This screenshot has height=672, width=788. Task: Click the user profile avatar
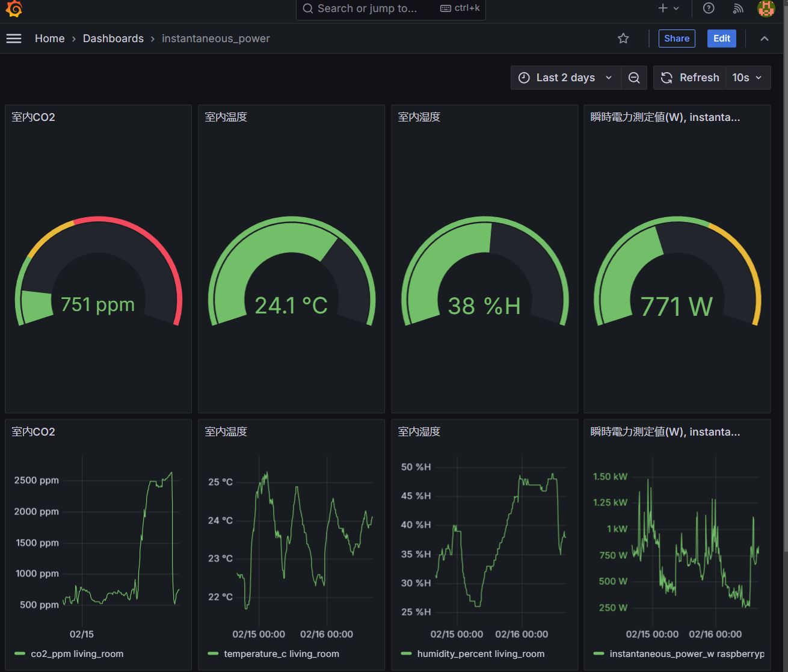click(766, 8)
